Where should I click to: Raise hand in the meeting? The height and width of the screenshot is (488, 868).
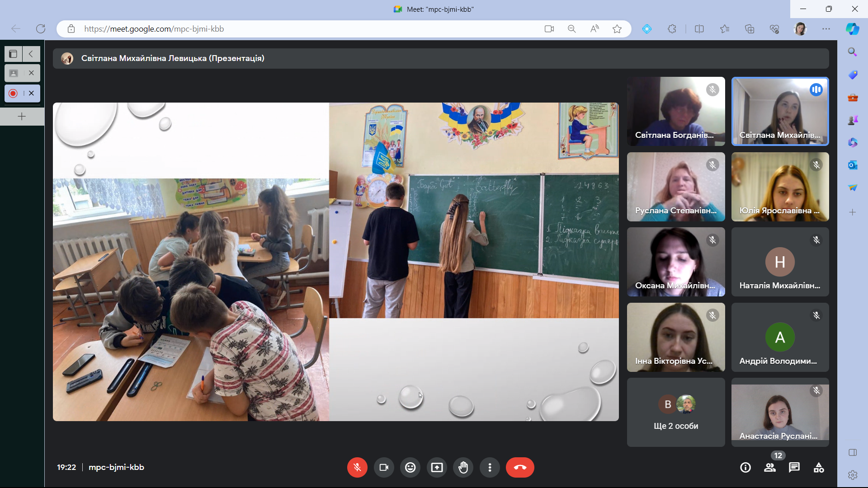pyautogui.click(x=463, y=467)
